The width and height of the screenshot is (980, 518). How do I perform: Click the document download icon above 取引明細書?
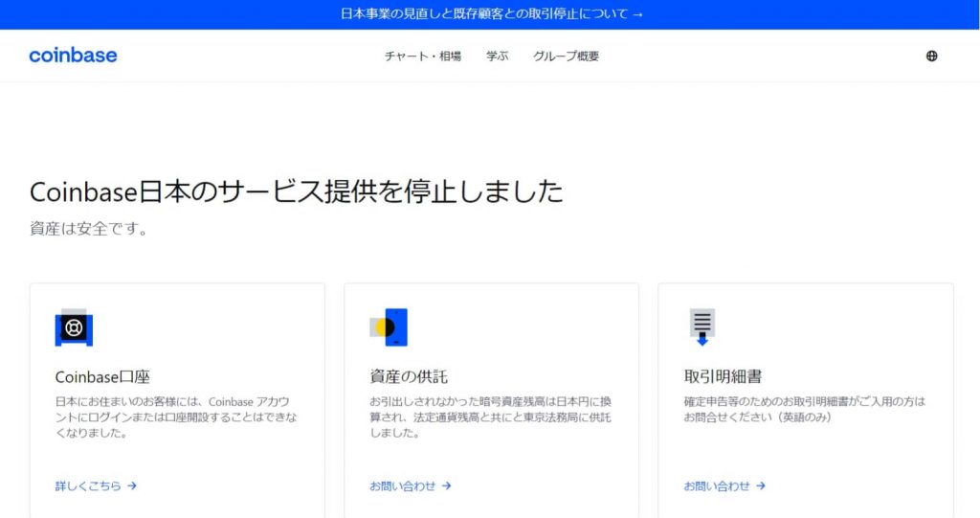tap(702, 327)
